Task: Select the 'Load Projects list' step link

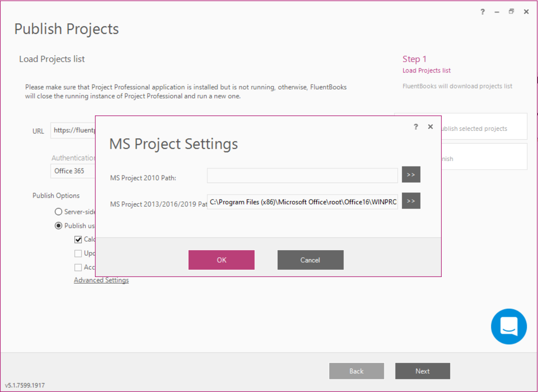Action: click(426, 70)
